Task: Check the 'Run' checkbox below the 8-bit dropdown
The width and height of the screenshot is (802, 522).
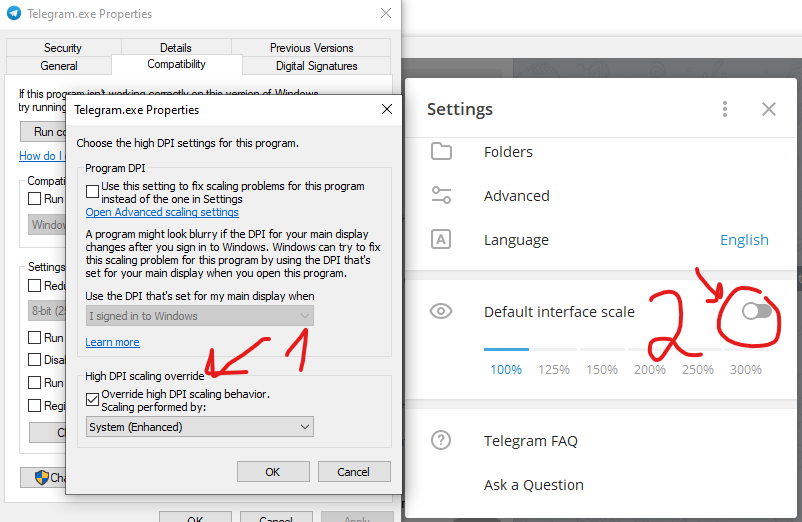Action: click(34, 337)
